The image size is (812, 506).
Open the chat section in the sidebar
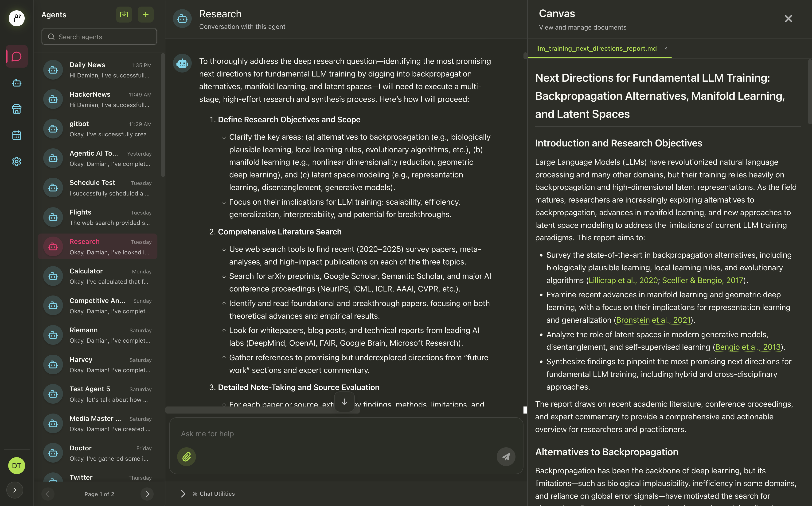(x=16, y=56)
